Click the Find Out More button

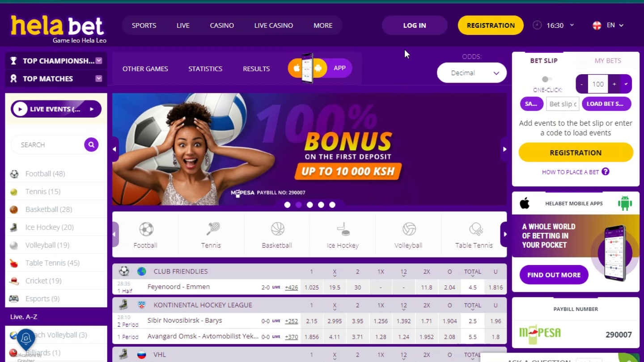pos(554,275)
